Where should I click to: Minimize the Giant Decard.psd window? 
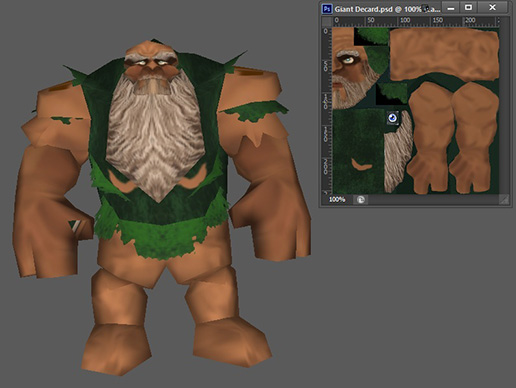451,8
